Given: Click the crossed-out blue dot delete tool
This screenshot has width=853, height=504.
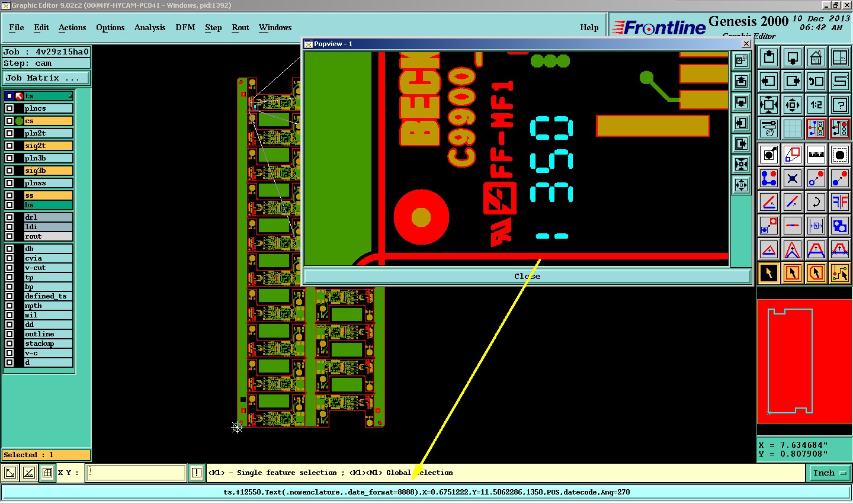Looking at the screenshot, I should pos(793,178).
